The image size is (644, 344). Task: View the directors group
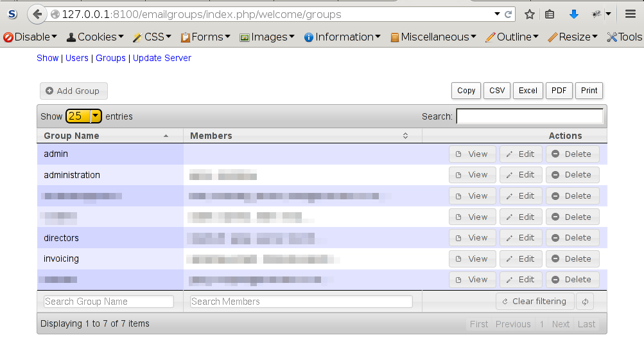point(473,238)
